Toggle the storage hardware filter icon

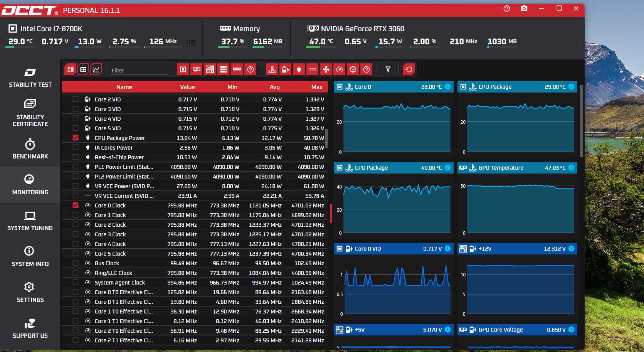point(224,69)
